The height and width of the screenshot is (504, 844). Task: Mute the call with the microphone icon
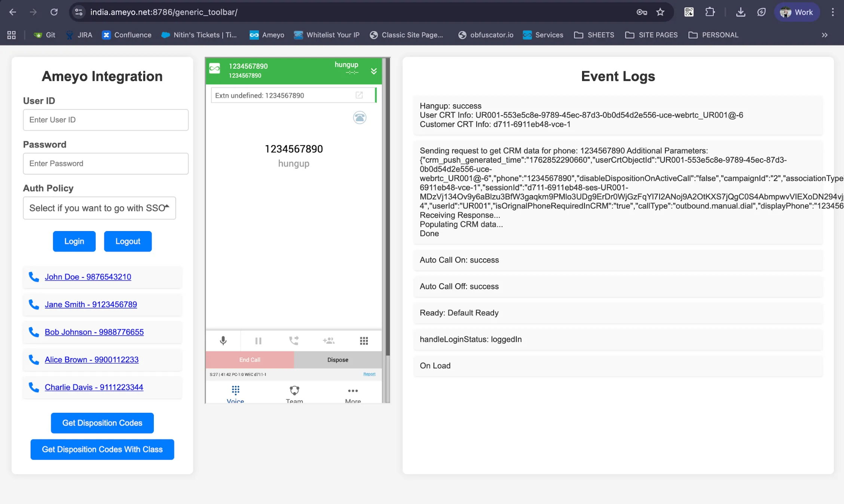coord(223,341)
